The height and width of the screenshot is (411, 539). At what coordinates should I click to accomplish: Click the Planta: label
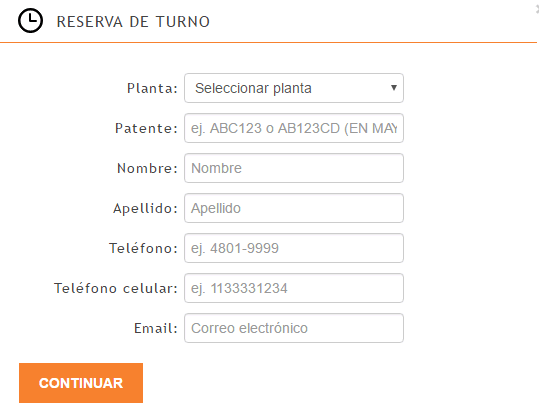point(152,88)
